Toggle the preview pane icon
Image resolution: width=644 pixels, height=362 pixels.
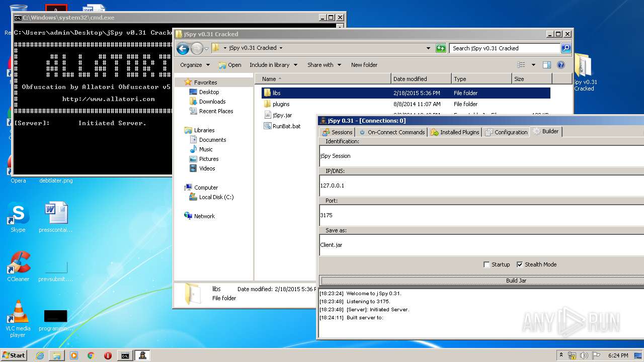[x=547, y=65]
